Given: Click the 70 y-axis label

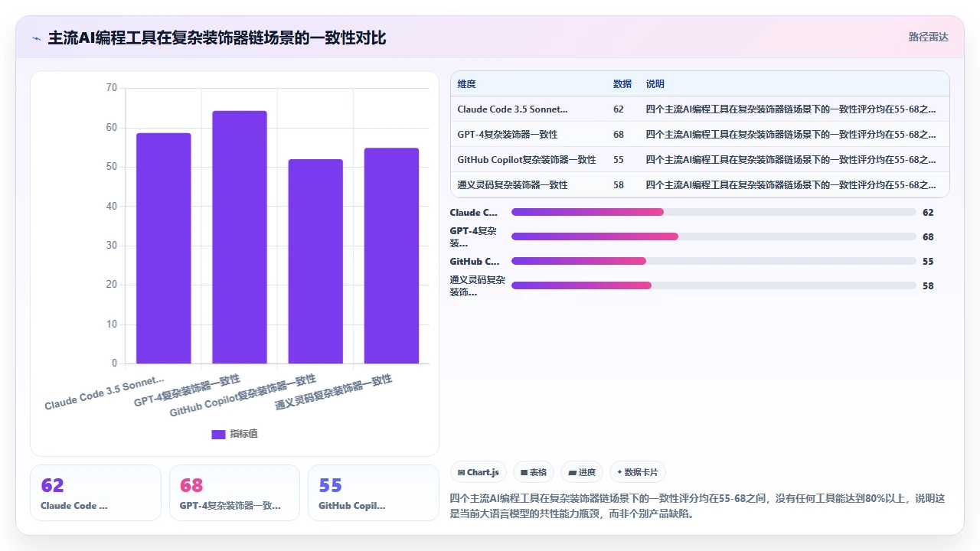Looking at the screenshot, I should (111, 88).
